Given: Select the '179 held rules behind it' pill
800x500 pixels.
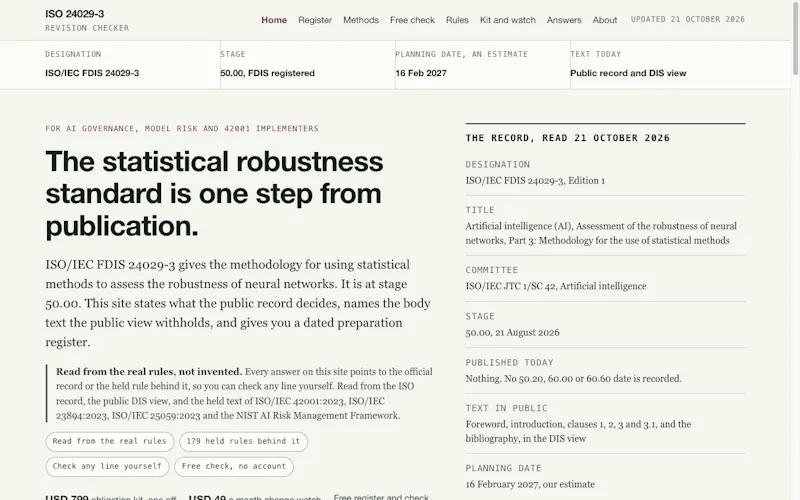Looking at the screenshot, I should [243, 441].
